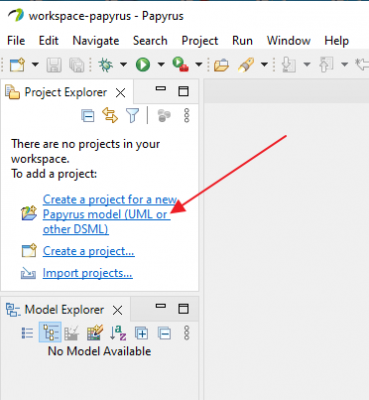Switch Model Explorer to flat list view
Viewport: 369px width, 400px height.
point(27,333)
